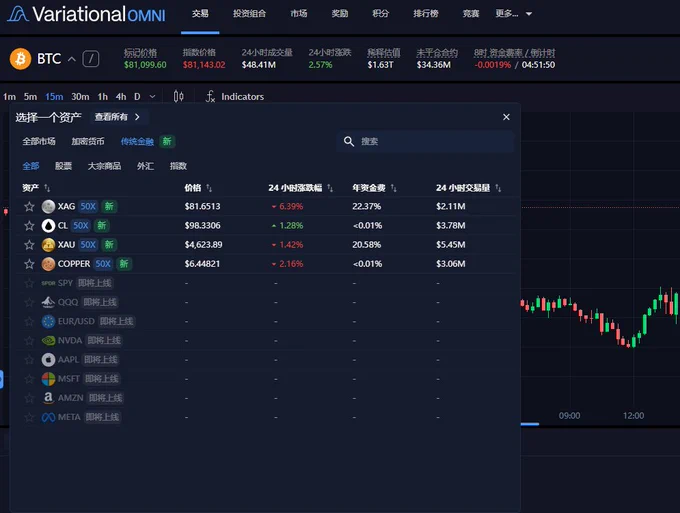Open the candlestick chart type icon

coord(178,96)
